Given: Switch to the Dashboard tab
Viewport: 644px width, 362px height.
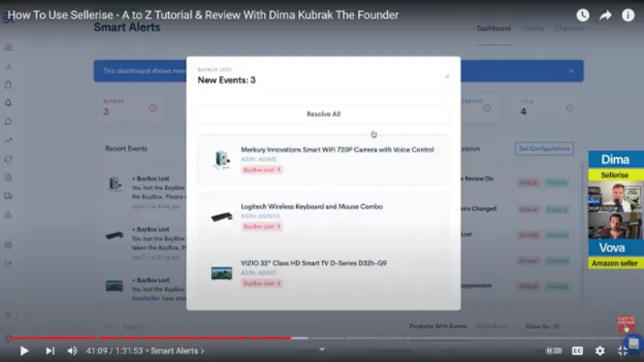Looking at the screenshot, I should 494,28.
